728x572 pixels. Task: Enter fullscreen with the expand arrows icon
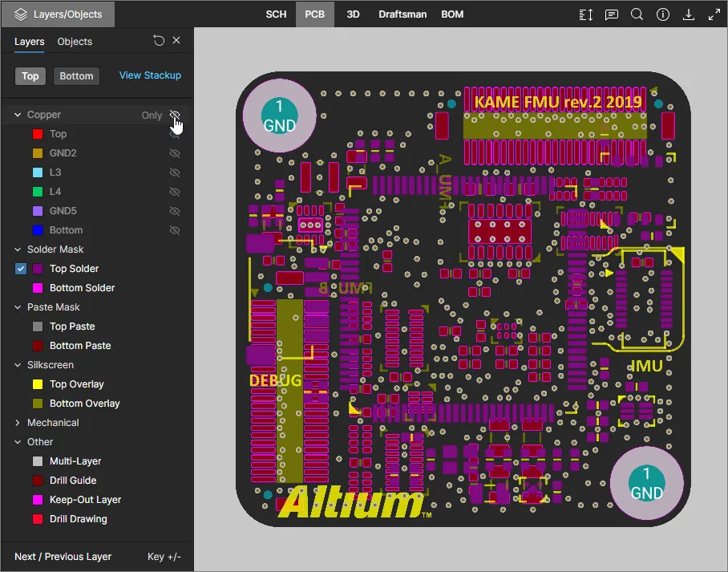coord(714,14)
